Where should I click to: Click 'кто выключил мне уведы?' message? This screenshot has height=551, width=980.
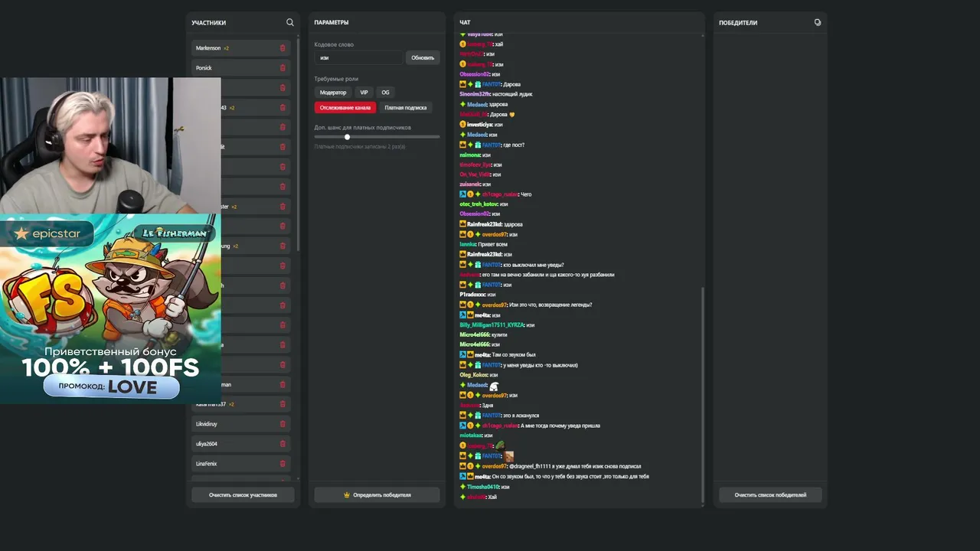coord(534,265)
